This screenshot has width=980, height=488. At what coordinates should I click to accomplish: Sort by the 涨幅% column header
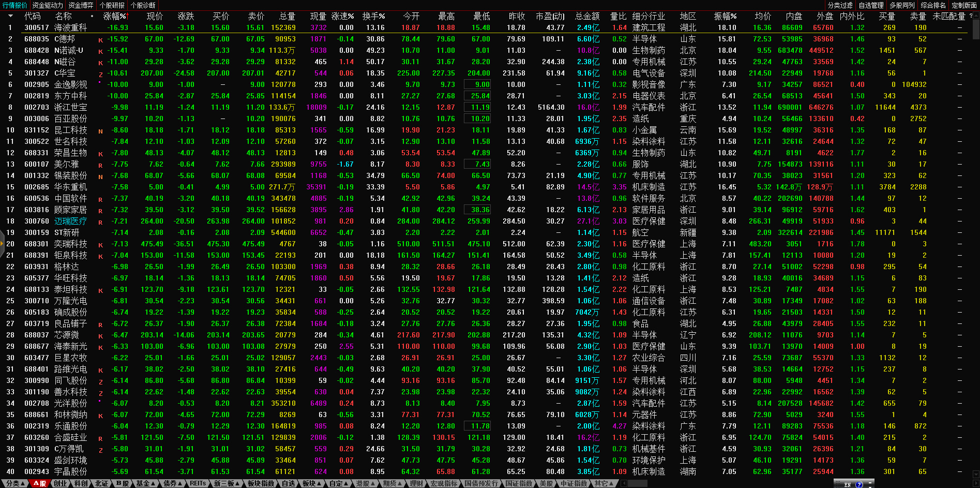(x=114, y=16)
